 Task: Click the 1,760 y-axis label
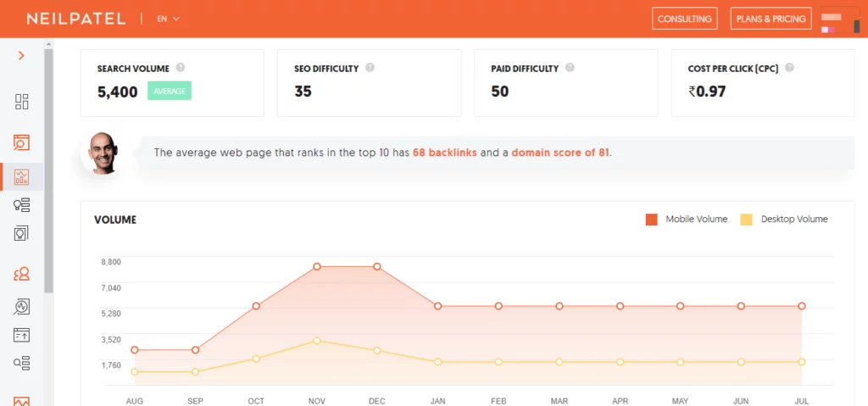[110, 365]
